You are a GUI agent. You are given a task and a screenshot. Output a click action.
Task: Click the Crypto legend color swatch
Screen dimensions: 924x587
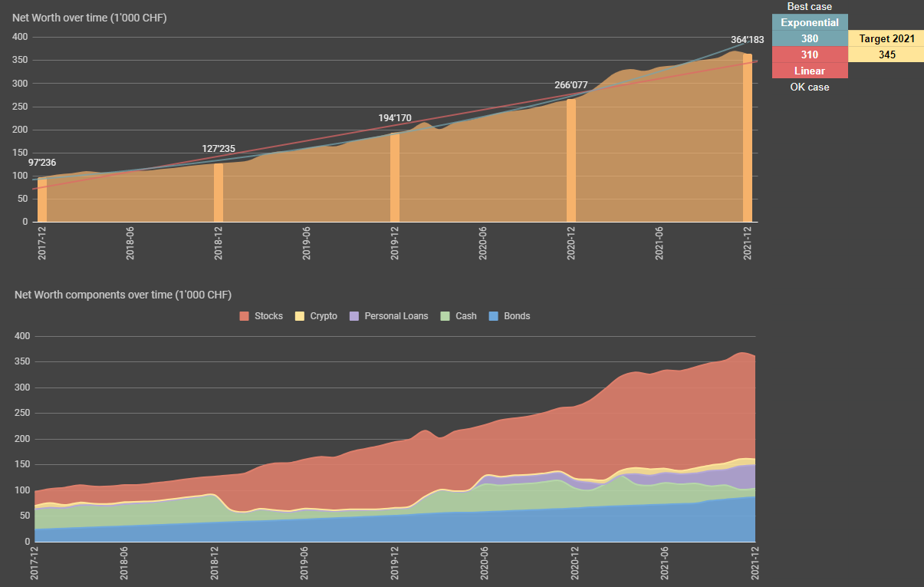[300, 316]
